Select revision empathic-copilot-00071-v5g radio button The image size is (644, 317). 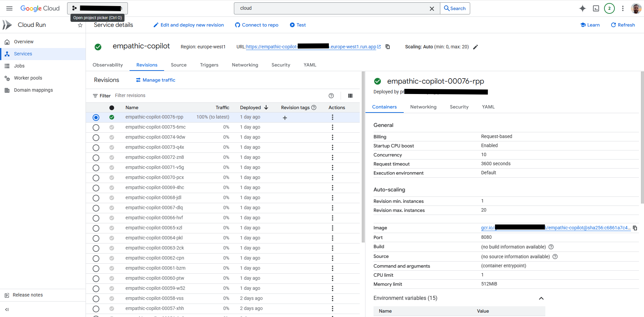click(x=96, y=168)
